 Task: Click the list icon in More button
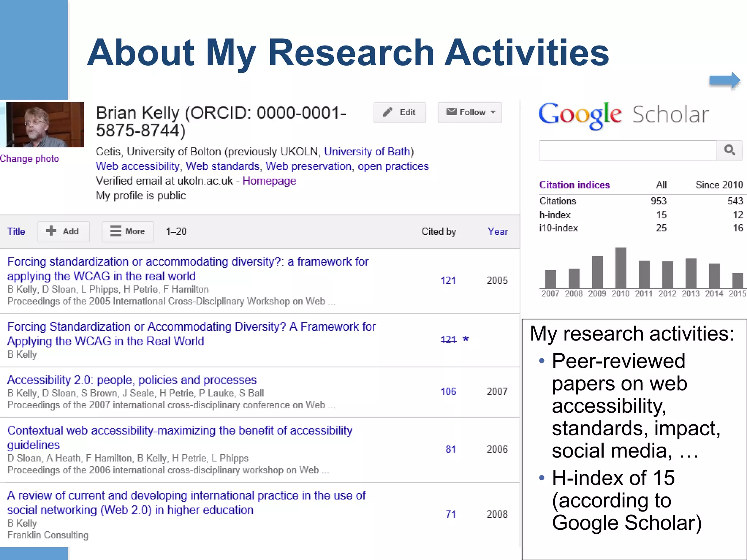coord(116,231)
